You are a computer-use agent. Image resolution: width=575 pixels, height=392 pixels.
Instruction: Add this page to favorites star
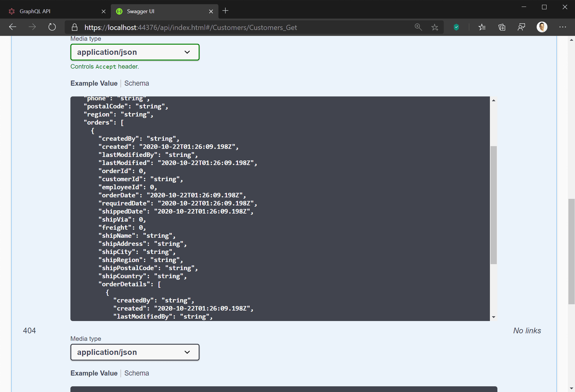(x=435, y=27)
